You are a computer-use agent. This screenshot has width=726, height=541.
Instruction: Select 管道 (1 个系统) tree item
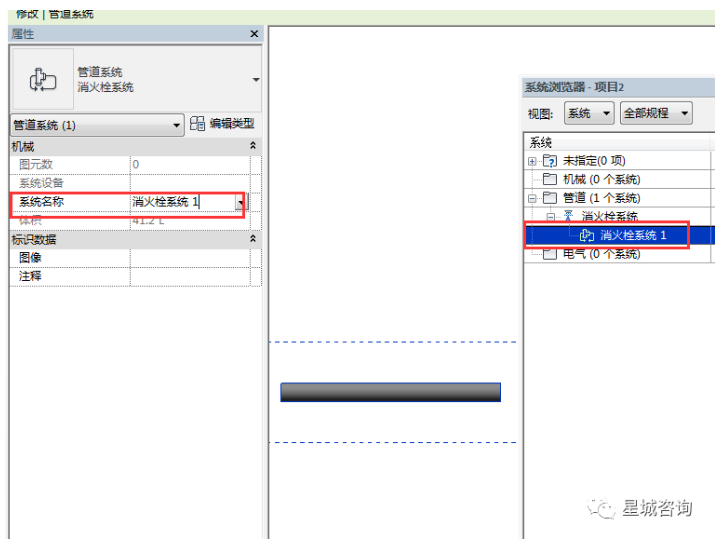(601, 198)
